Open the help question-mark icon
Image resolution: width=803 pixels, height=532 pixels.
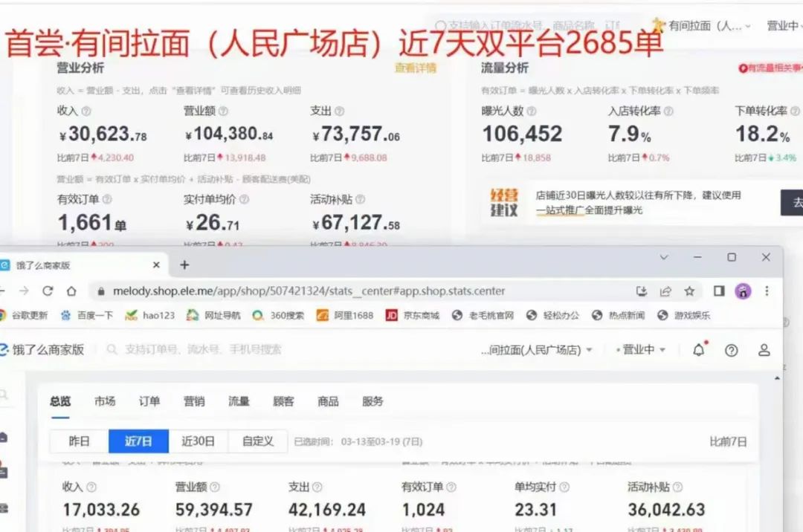[x=732, y=350]
